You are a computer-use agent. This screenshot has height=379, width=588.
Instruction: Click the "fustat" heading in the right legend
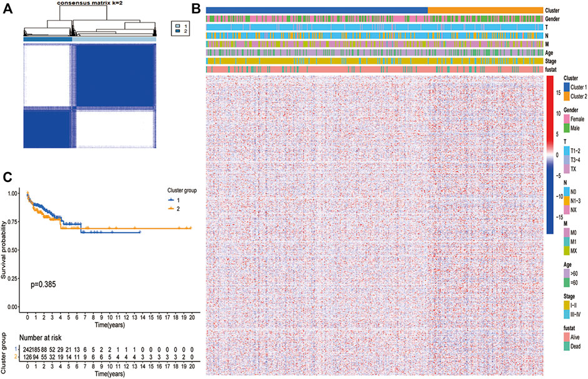coord(569,328)
